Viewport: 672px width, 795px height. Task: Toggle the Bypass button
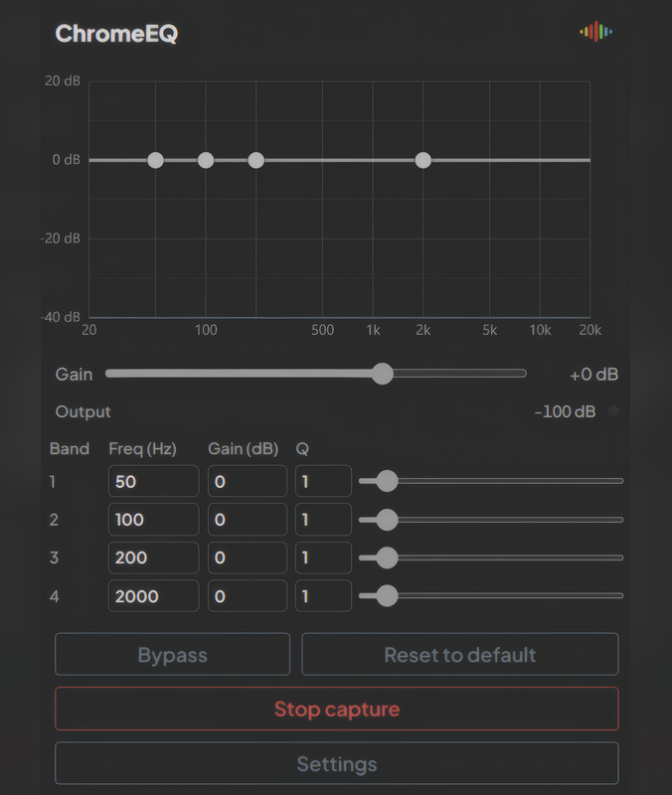tap(172, 655)
